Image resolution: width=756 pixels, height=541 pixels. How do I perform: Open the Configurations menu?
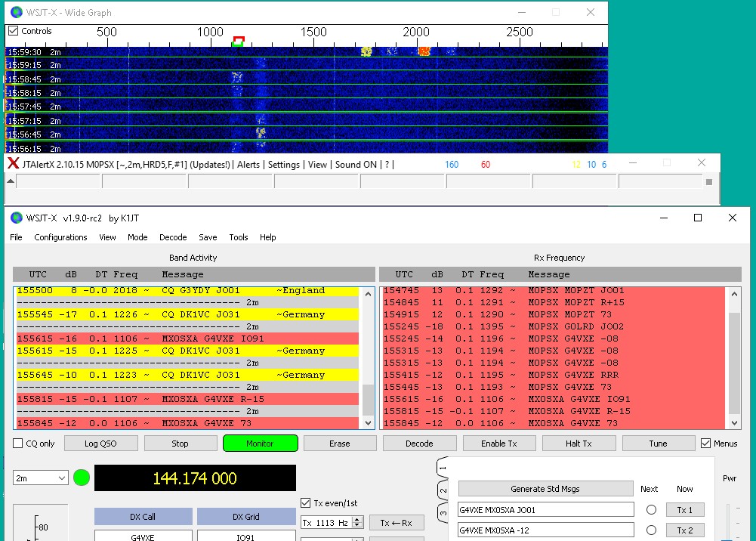click(x=60, y=237)
